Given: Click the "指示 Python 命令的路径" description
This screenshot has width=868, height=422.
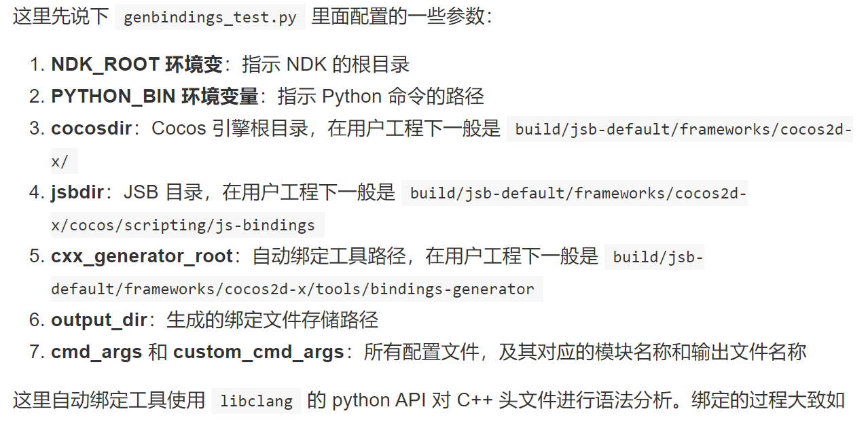Looking at the screenshot, I should (x=380, y=97).
